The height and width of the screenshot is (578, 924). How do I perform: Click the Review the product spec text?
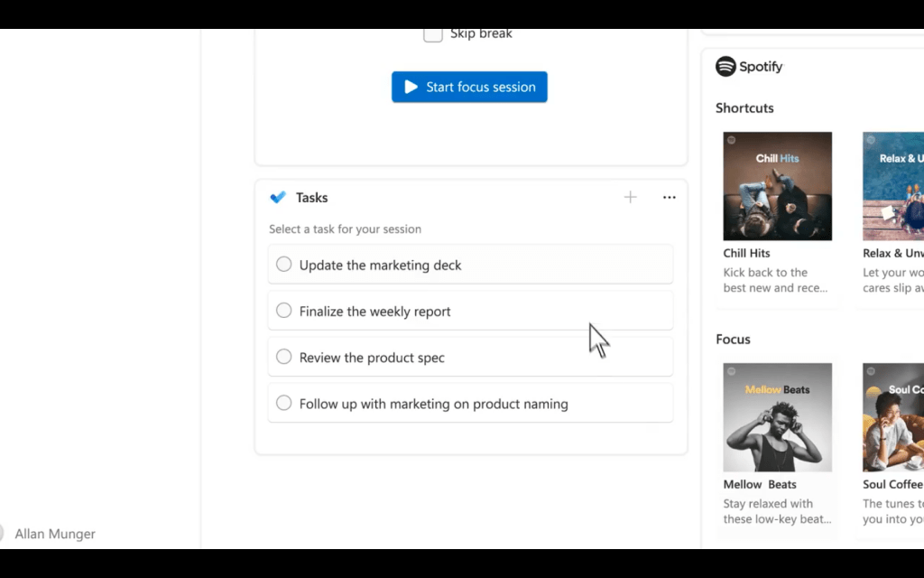pyautogui.click(x=372, y=358)
